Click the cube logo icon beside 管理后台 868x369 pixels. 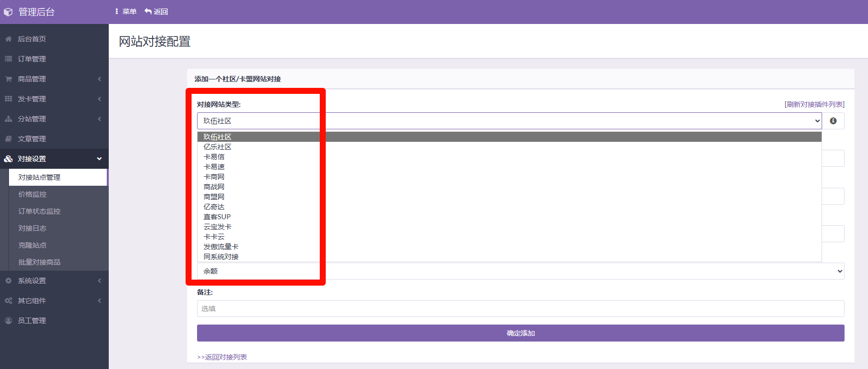coord(8,12)
